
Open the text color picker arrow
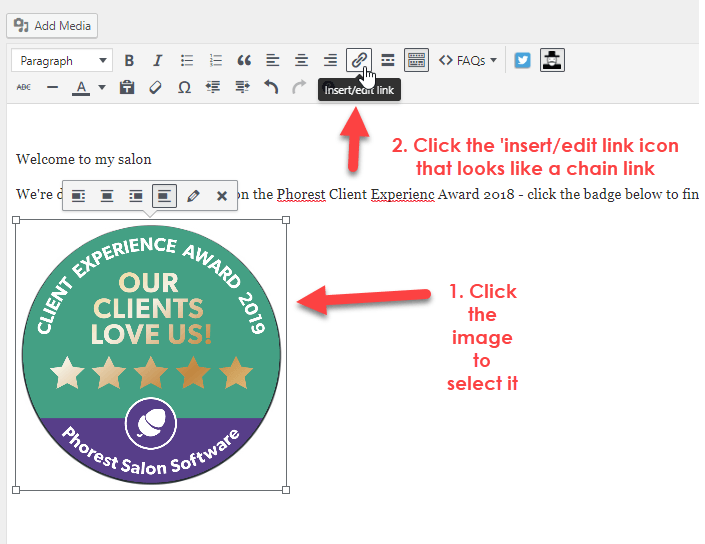[102, 87]
